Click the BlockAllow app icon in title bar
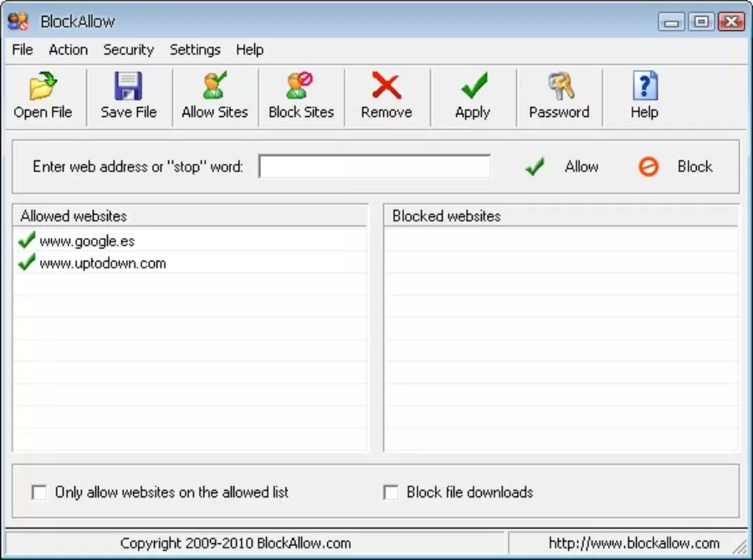 tap(18, 21)
